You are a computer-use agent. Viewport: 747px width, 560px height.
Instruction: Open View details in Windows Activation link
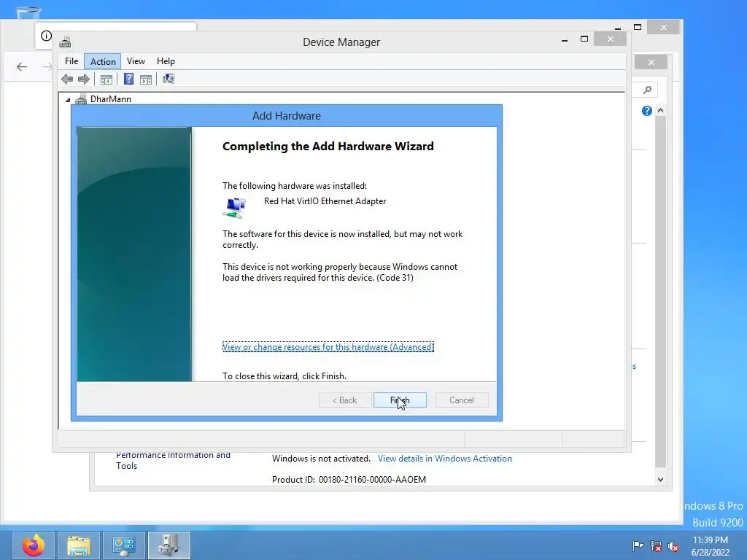(x=445, y=458)
